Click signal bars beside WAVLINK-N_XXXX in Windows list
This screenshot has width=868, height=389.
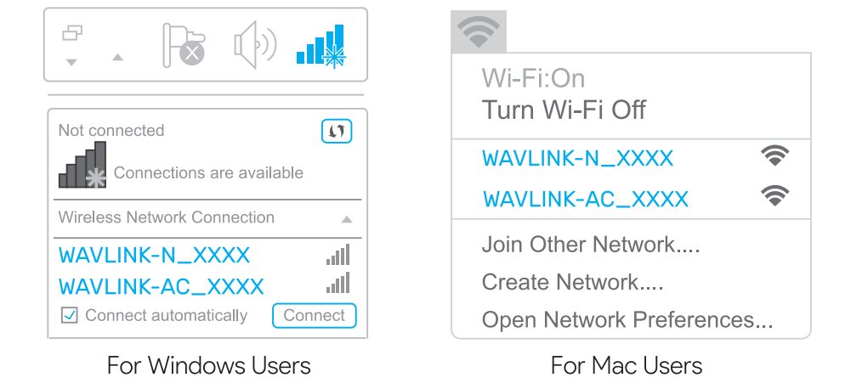338,255
